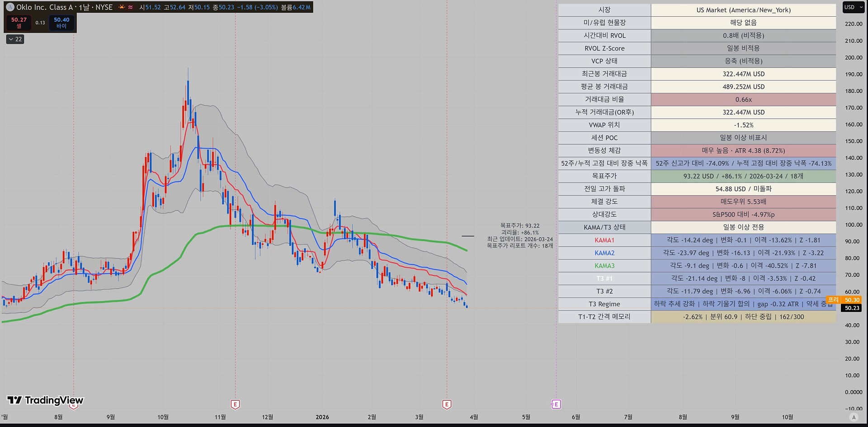Click the 10월 label below the candlesticks
This screenshot has width=868, height=427.
tap(163, 417)
